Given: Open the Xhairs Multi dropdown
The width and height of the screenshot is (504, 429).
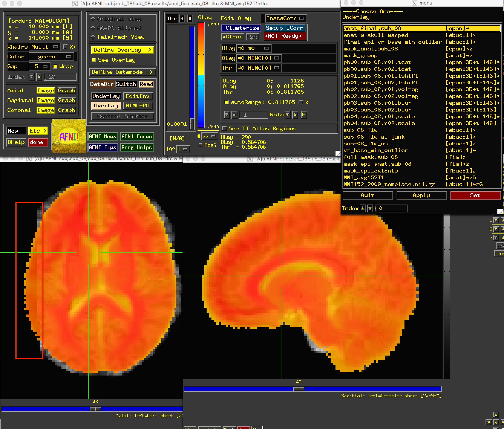Looking at the screenshot, I should pyautogui.click(x=45, y=47).
